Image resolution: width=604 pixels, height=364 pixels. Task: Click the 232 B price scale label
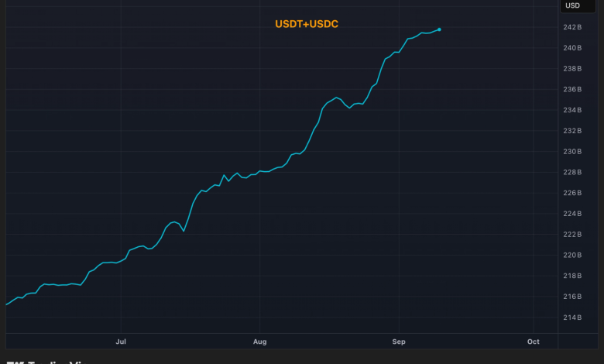(573, 131)
